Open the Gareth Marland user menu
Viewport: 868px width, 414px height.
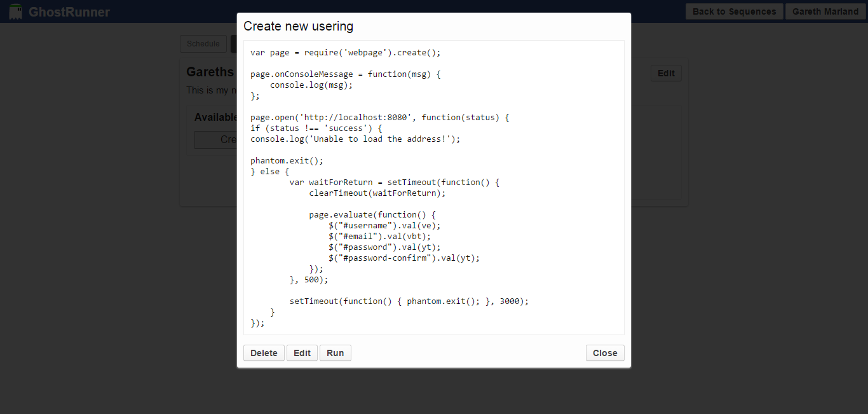click(x=825, y=11)
